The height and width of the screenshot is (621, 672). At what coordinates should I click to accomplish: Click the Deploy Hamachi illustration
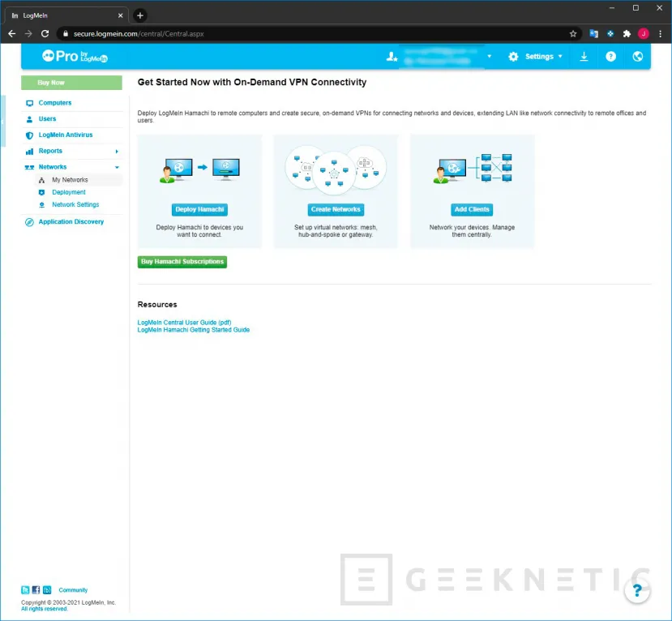[x=199, y=169]
